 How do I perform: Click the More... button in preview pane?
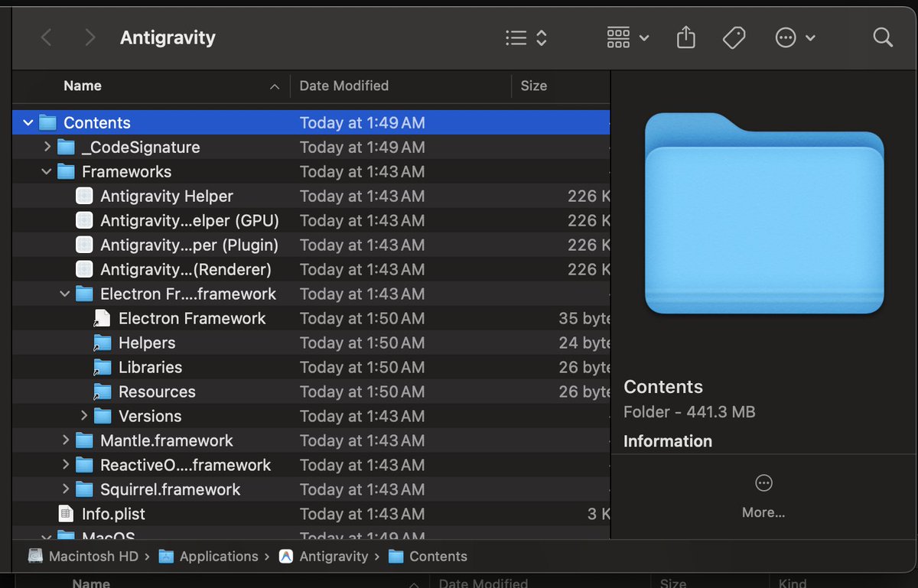click(x=763, y=496)
